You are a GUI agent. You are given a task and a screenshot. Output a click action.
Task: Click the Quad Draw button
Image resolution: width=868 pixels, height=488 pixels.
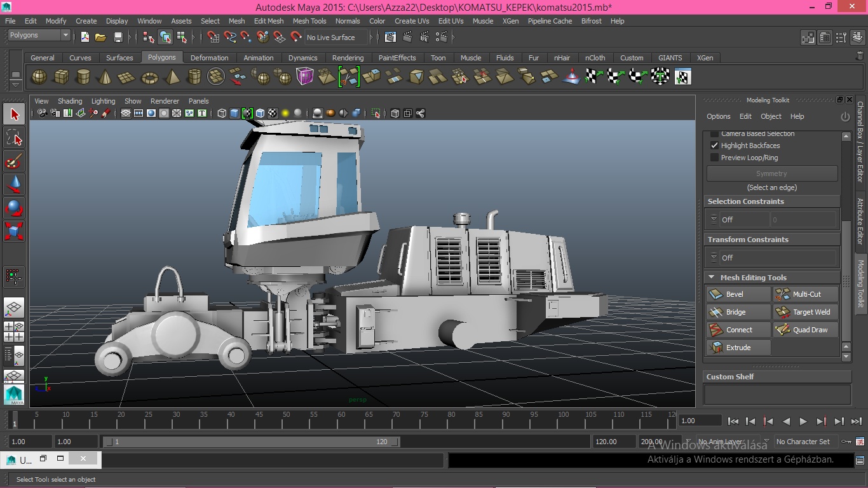[x=806, y=330]
